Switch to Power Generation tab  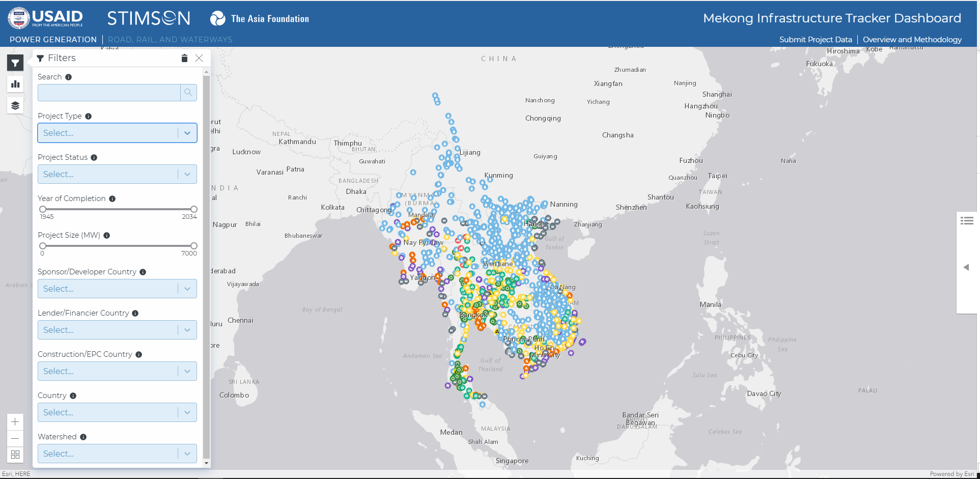(53, 39)
